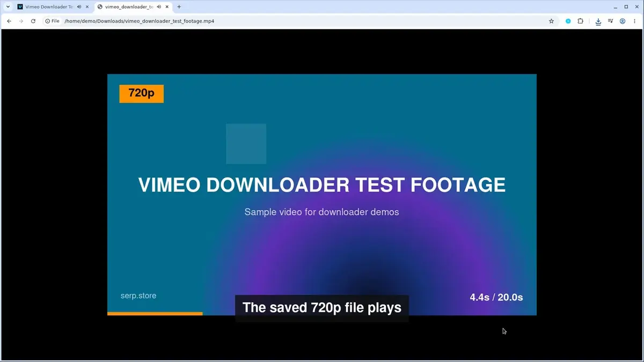
Task: Open the Chrome three-dot menu
Action: tap(635, 21)
